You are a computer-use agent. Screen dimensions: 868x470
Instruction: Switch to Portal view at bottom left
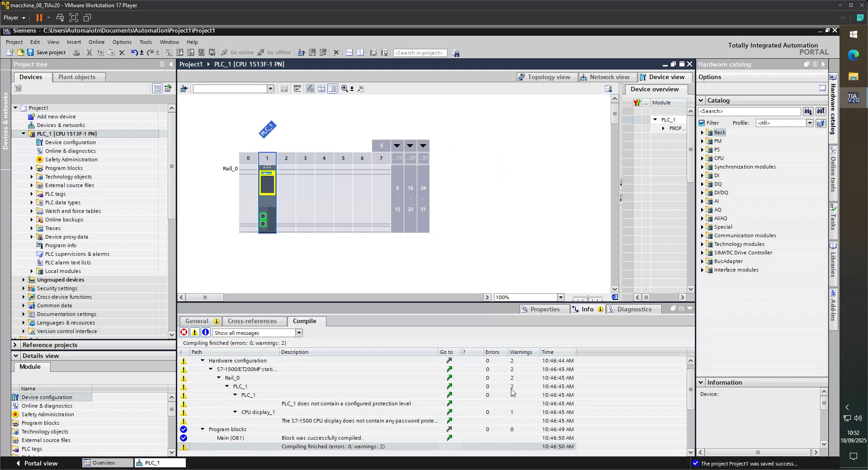[x=40, y=463]
